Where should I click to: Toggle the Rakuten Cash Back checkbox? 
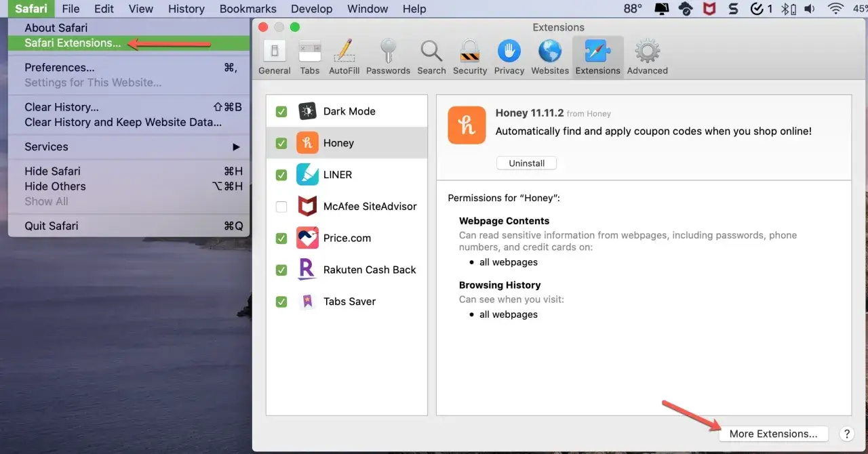(x=281, y=270)
